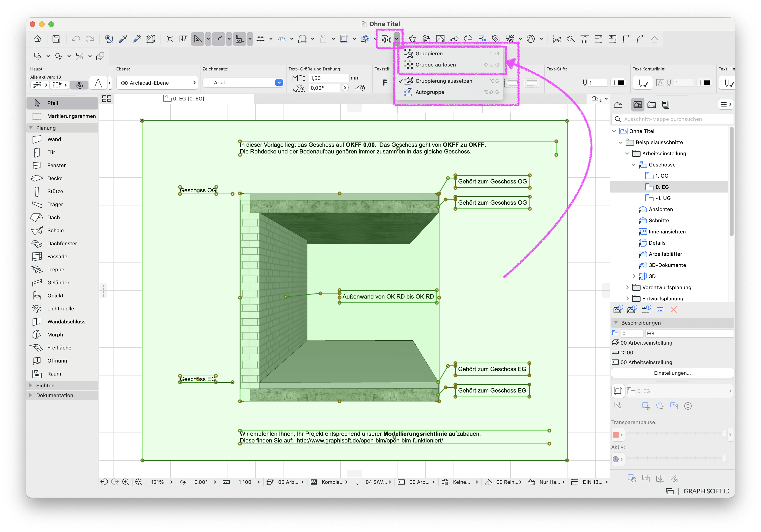Open the 1:100 scale selector
Viewport: 761px width, 532px height.
click(x=245, y=482)
